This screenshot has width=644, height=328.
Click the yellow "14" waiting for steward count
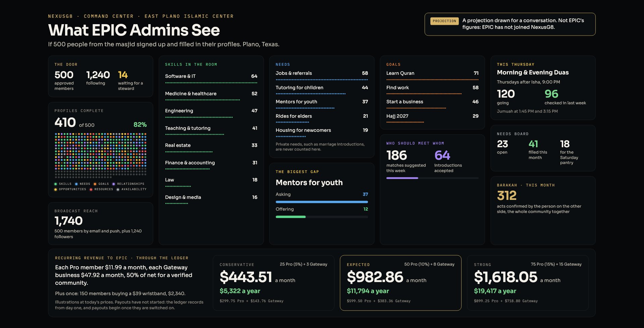(x=123, y=75)
